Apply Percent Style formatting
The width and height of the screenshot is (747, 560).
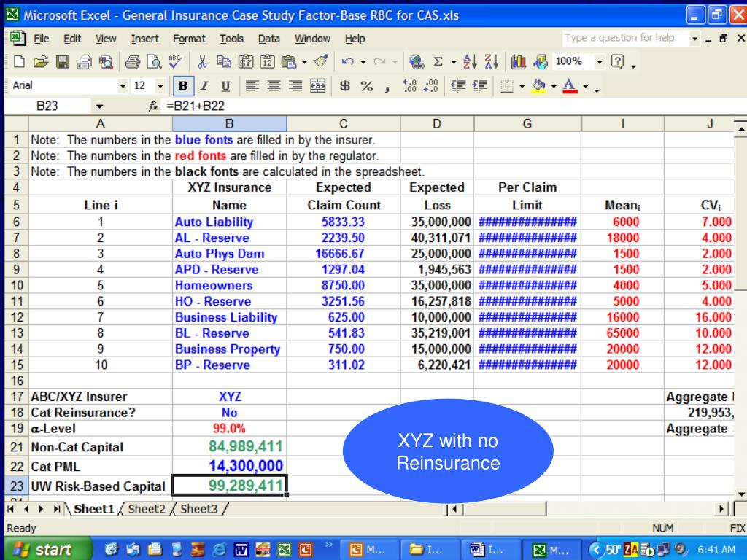(366, 86)
